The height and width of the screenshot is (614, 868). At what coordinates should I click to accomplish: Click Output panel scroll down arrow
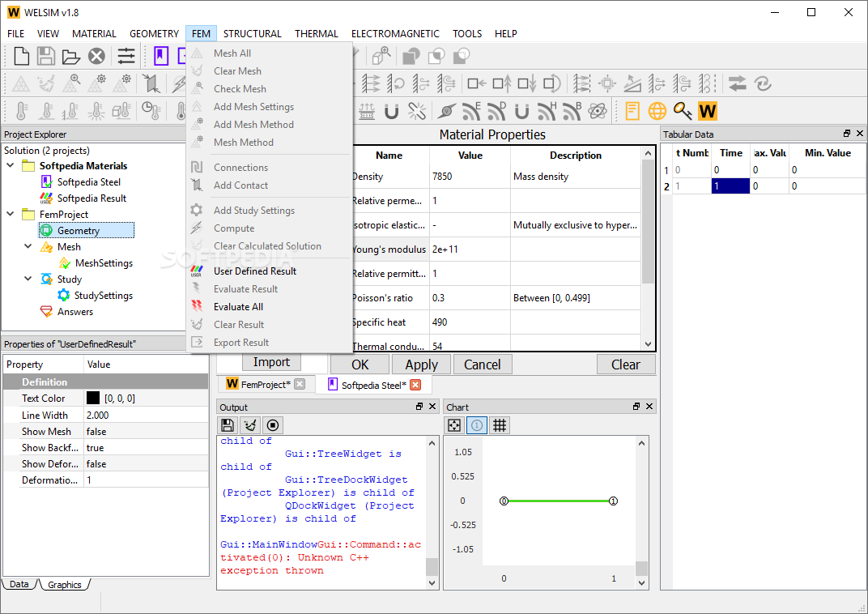coord(432,582)
